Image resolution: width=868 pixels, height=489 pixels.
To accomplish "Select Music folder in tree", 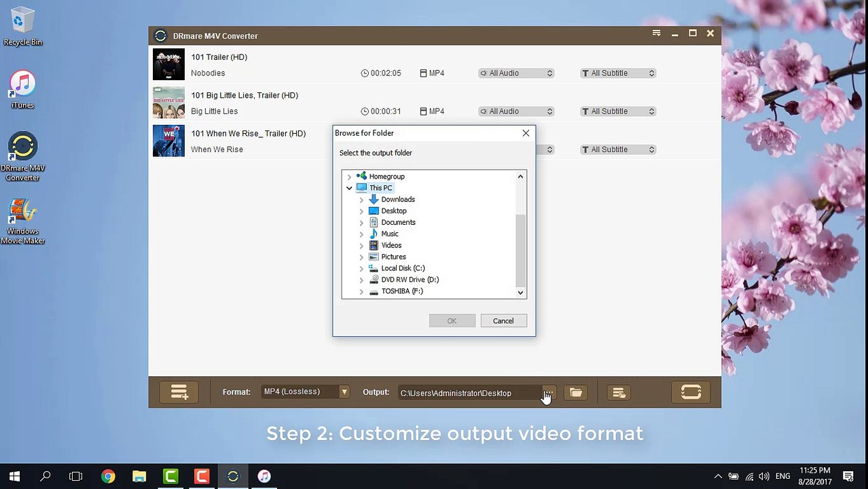I will [x=390, y=234].
